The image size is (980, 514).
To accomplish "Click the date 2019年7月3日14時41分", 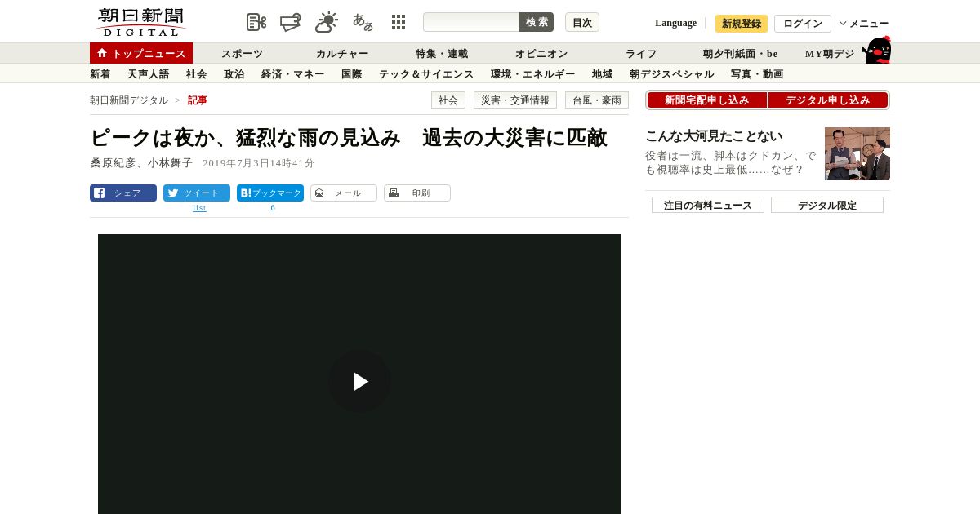I will 258,163.
